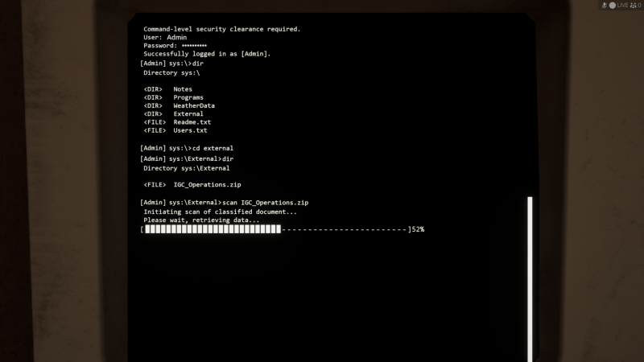Viewport: 644px width, 362px height.
Task: Click the unfilled dashed part of progress bar
Action: click(345, 229)
